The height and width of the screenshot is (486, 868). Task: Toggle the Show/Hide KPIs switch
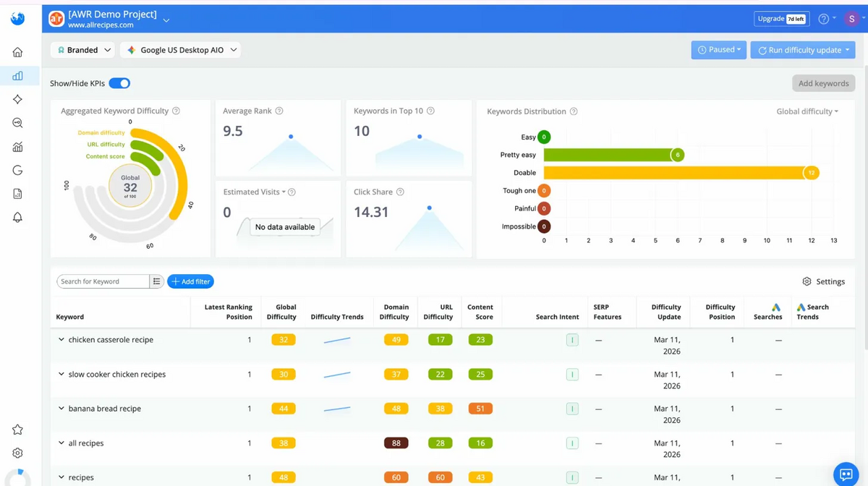click(119, 83)
